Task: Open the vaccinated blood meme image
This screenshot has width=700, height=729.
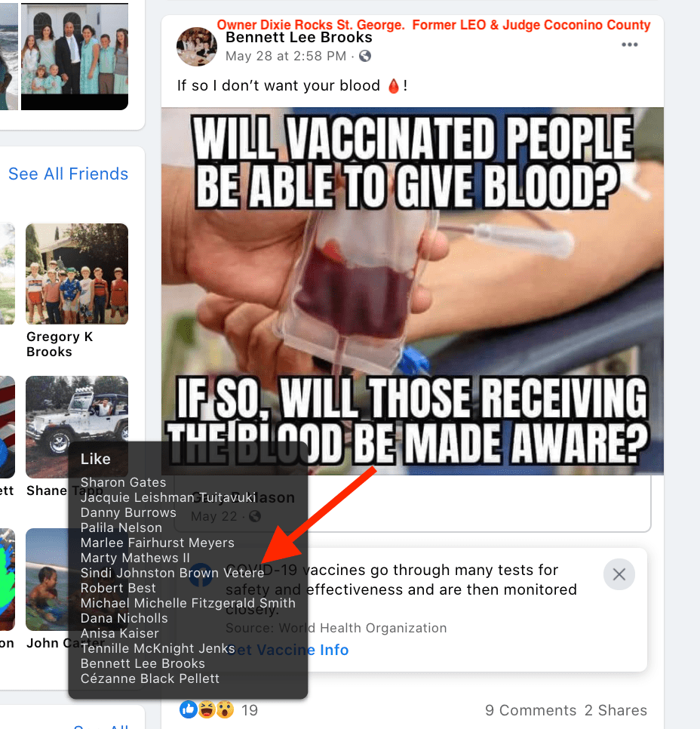Action: [x=413, y=291]
